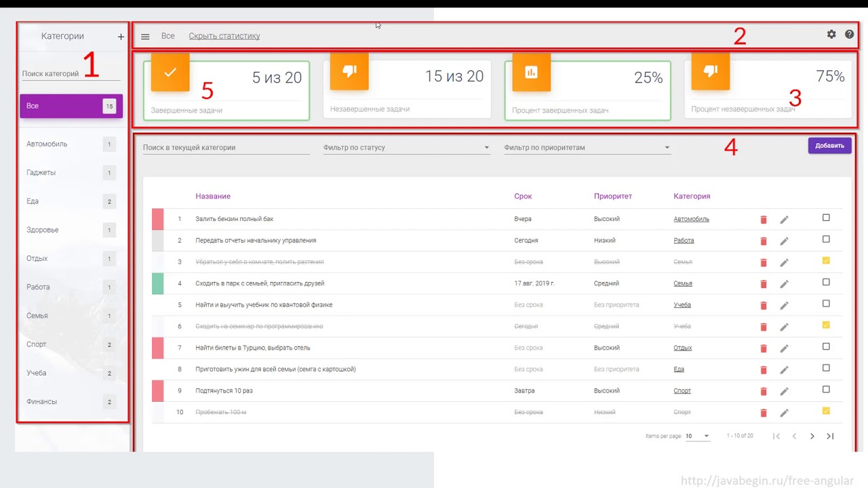Uncheck completed task "Убраться у себя в комнате"

pyautogui.click(x=826, y=260)
